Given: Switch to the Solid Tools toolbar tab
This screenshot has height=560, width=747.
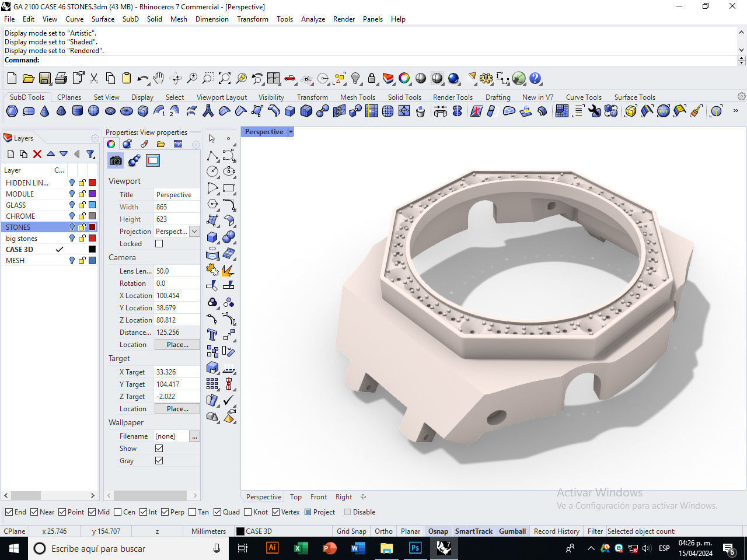Looking at the screenshot, I should 404,97.
